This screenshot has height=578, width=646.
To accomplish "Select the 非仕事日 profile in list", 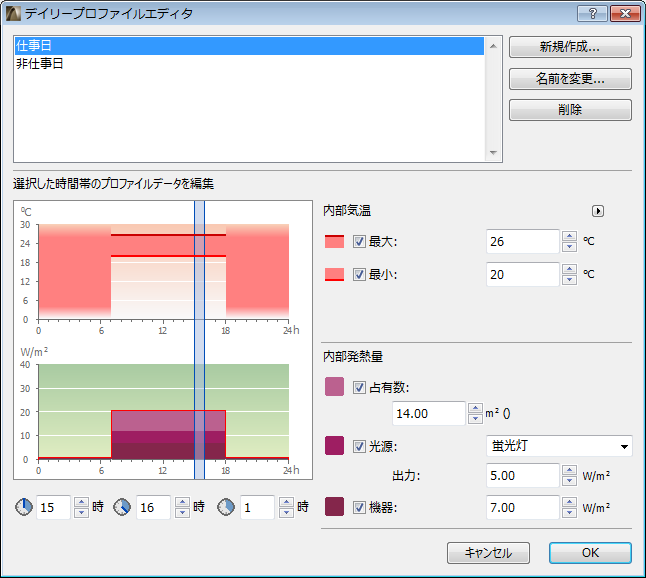I will point(249,63).
